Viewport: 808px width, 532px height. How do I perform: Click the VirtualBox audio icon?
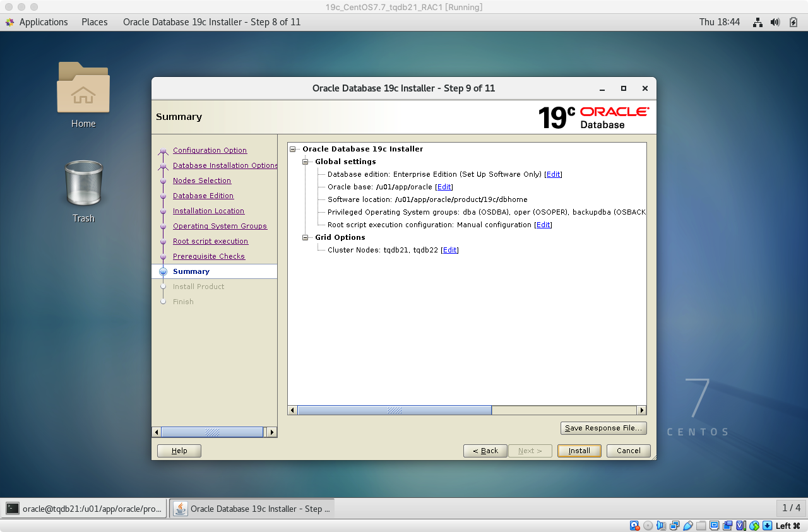tap(661, 526)
